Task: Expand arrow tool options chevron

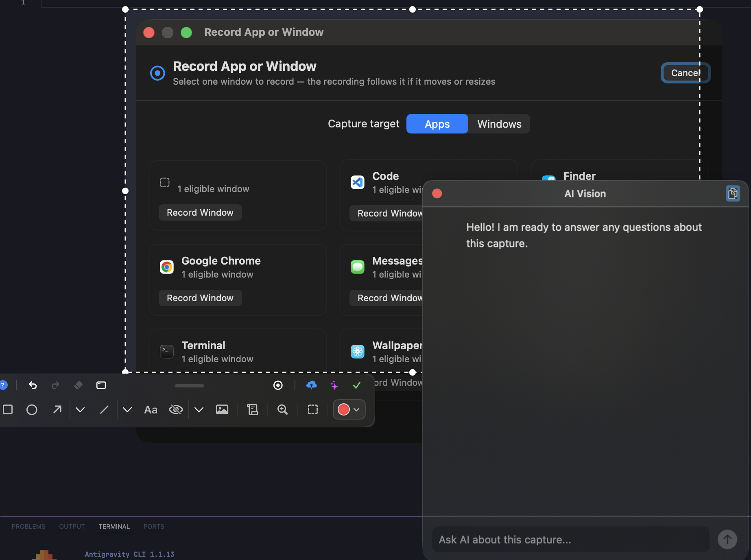Action: (80, 409)
